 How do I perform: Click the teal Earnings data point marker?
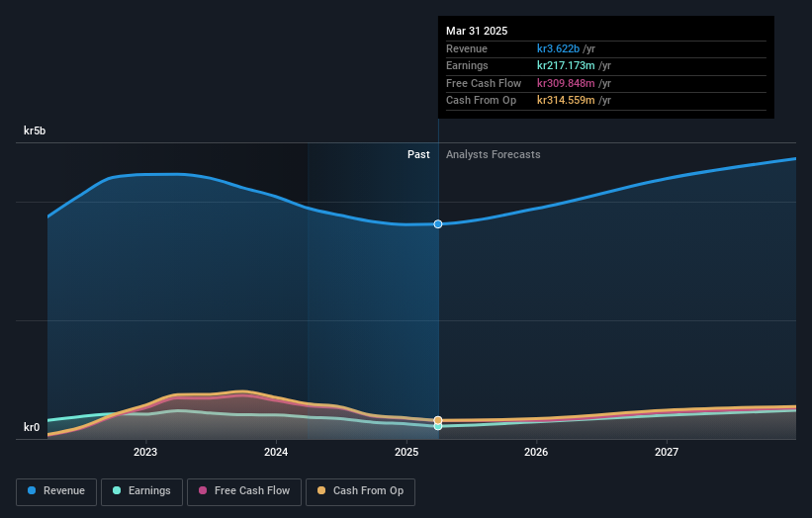(438, 426)
